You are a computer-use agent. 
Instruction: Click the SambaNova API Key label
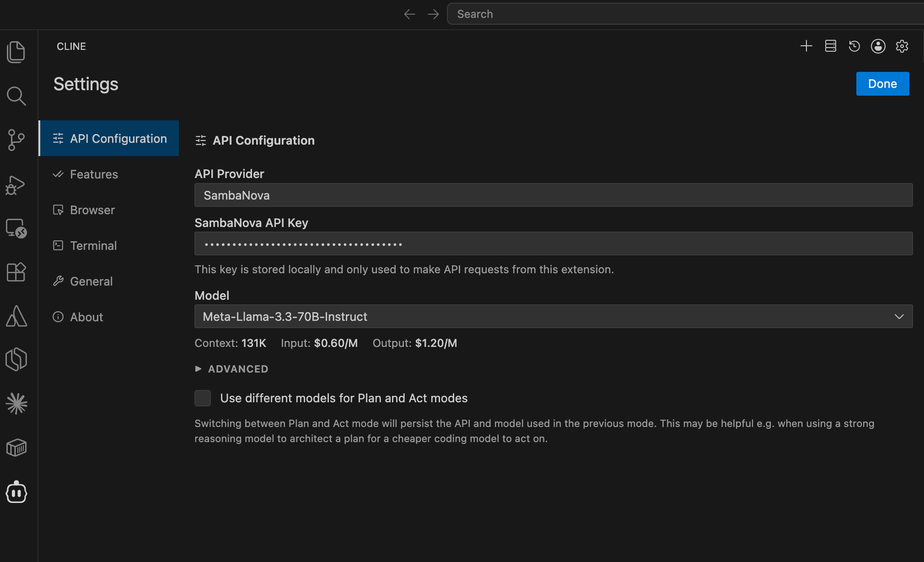point(251,222)
